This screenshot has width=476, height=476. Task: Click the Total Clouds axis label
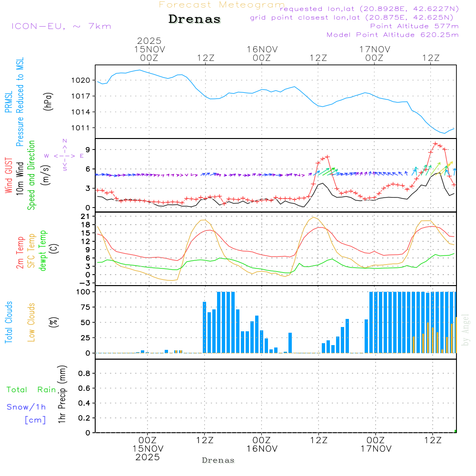[9, 322]
